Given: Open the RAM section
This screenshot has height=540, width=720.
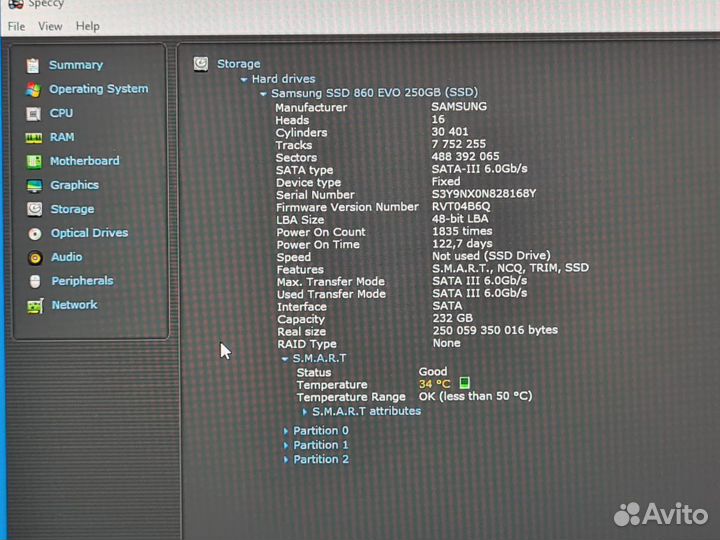Looking at the screenshot, I should (x=62, y=137).
